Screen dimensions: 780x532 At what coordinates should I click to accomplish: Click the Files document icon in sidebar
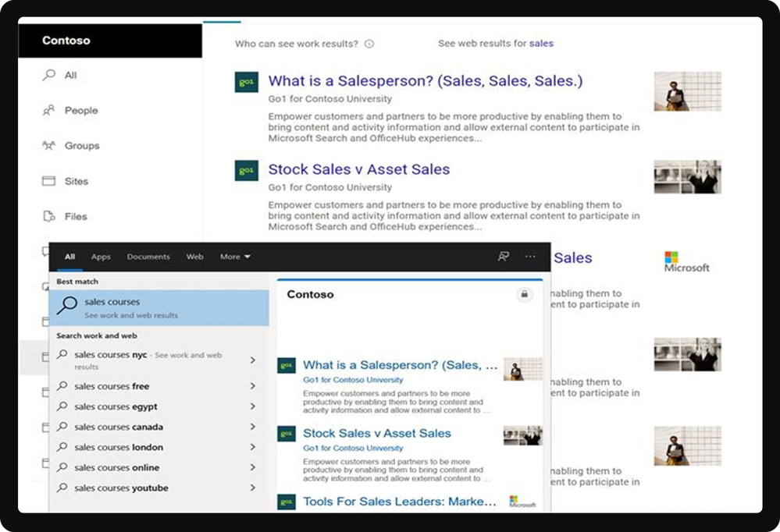pos(48,216)
